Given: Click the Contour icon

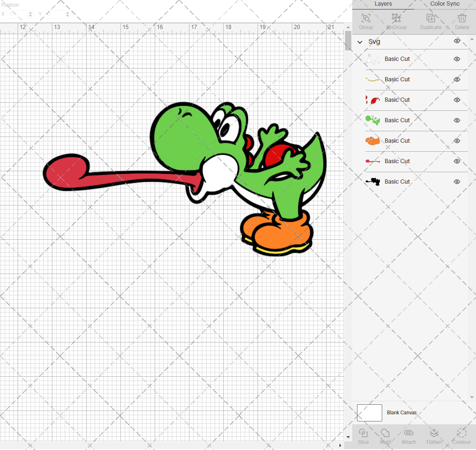Looking at the screenshot, I should click(461, 433).
